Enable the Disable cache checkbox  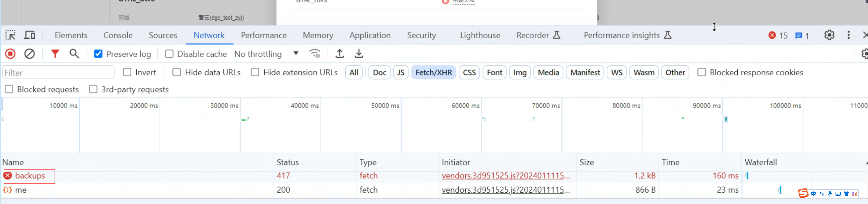tap(169, 54)
